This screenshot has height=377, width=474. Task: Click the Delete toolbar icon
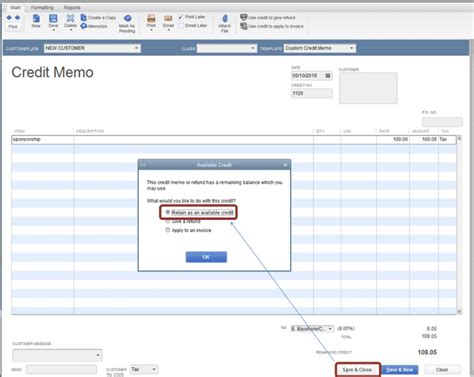pos(70,19)
